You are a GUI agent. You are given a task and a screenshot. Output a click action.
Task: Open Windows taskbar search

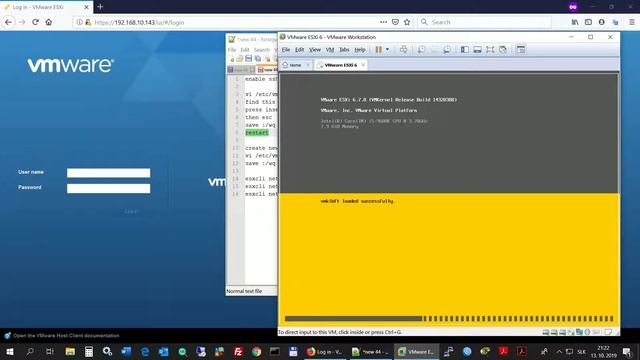(x=30, y=351)
